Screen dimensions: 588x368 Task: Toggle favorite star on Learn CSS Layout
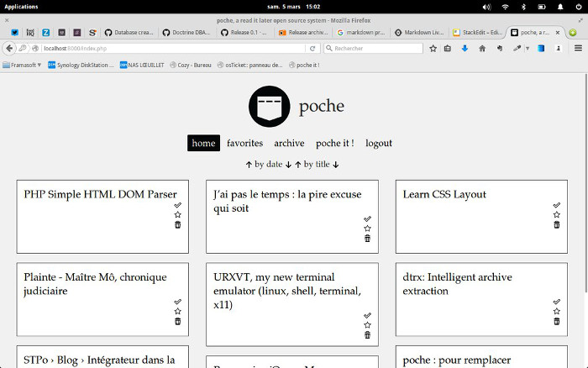click(x=556, y=215)
